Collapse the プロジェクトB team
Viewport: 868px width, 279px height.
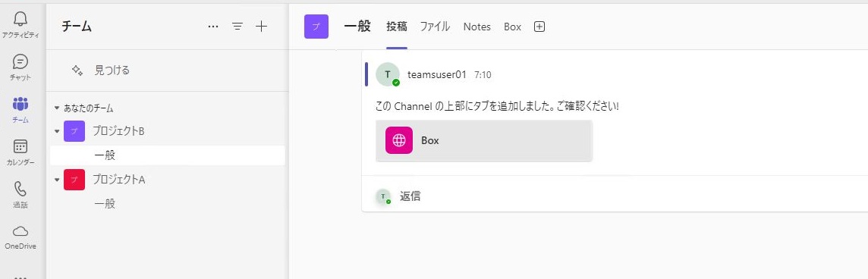click(x=57, y=131)
